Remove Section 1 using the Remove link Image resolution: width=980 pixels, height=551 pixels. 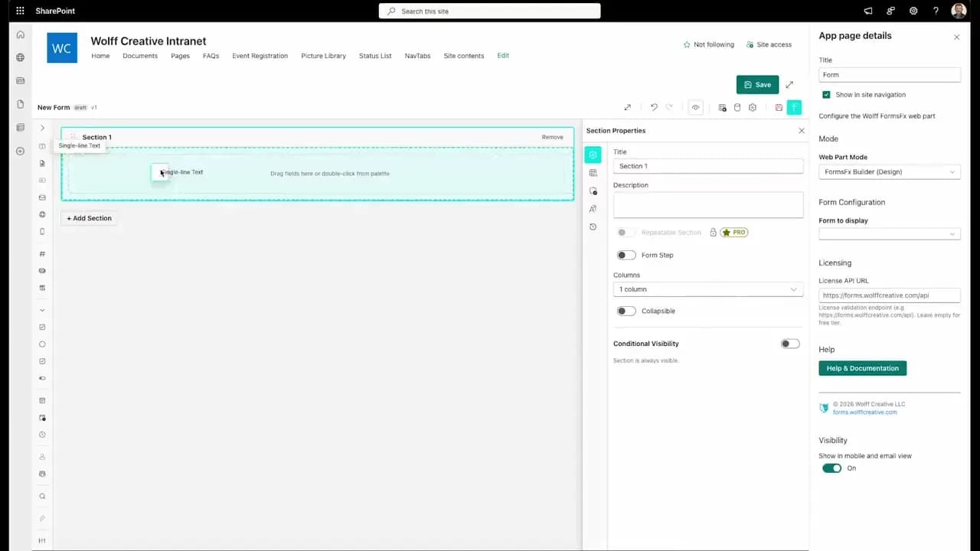pos(552,137)
